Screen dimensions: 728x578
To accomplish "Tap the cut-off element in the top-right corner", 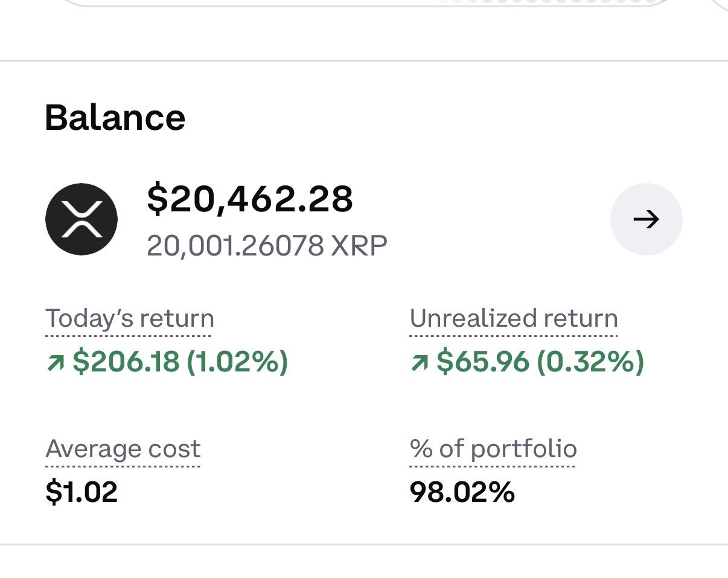I will point(718,5).
